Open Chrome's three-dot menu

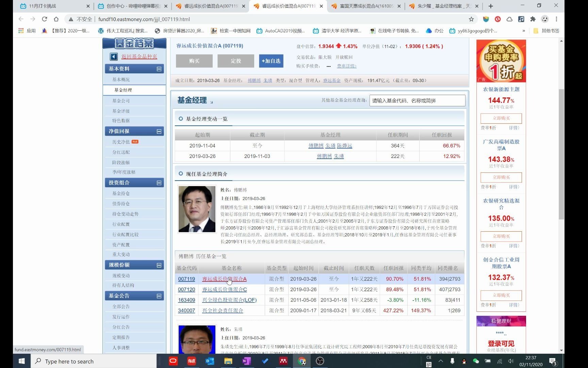coord(556,19)
